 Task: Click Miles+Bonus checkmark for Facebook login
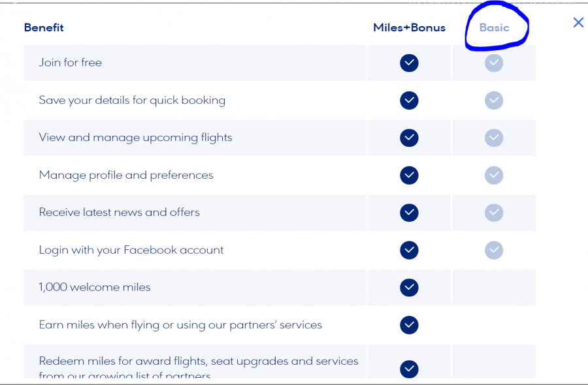(409, 250)
